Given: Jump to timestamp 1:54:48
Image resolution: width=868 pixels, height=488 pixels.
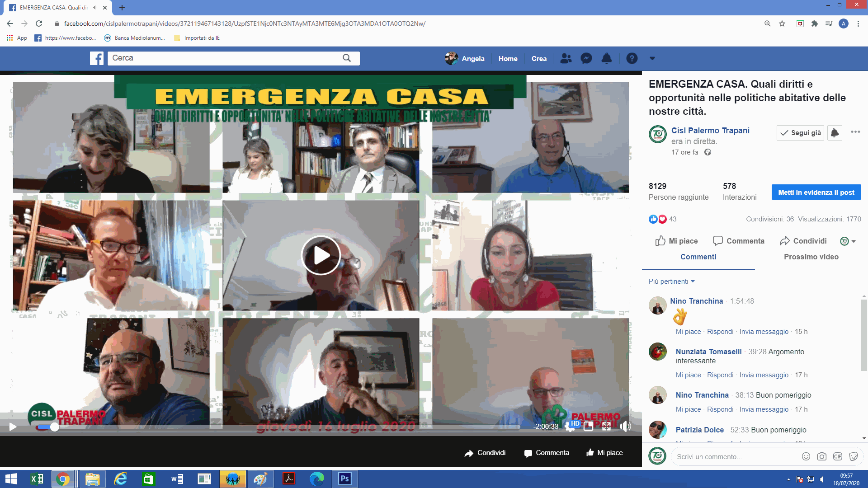Looking at the screenshot, I should pos(742,301).
